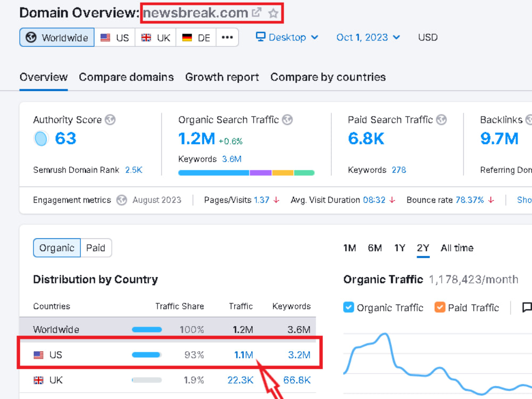Open the Desktop device dropdown

pyautogui.click(x=287, y=37)
